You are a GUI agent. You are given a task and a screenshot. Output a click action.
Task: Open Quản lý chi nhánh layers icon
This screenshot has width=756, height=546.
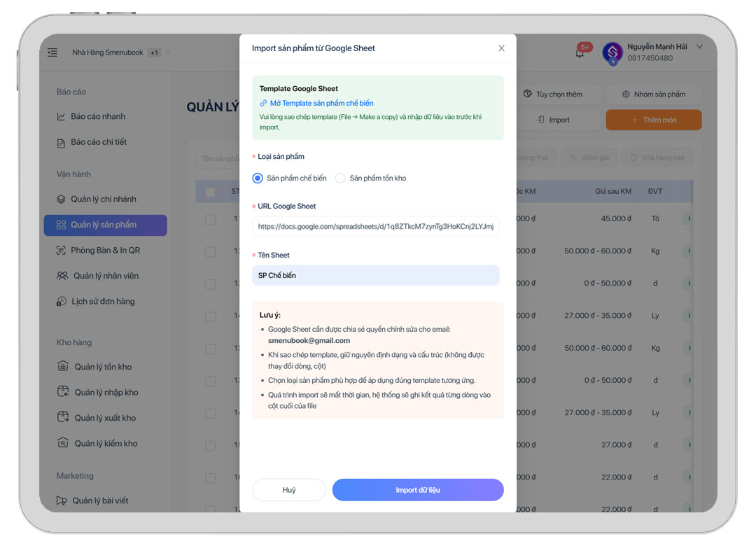[61, 199]
